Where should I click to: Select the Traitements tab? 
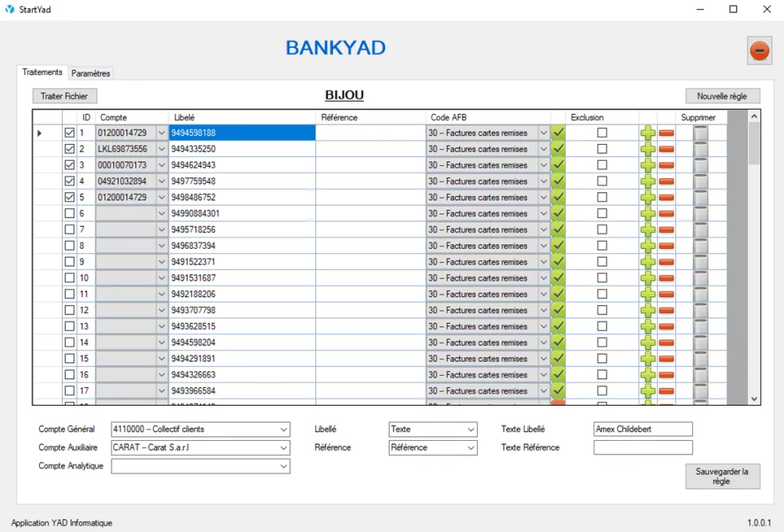pyautogui.click(x=42, y=72)
